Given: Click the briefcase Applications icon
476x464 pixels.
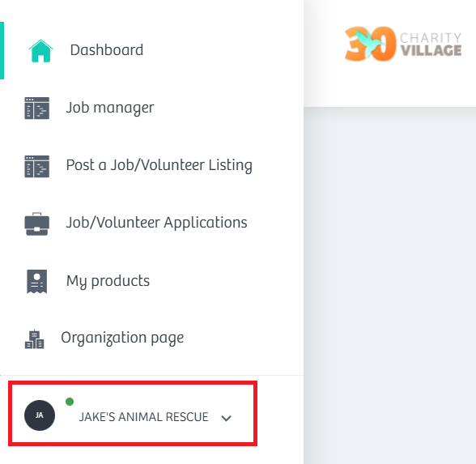Looking at the screenshot, I should coord(36,224).
